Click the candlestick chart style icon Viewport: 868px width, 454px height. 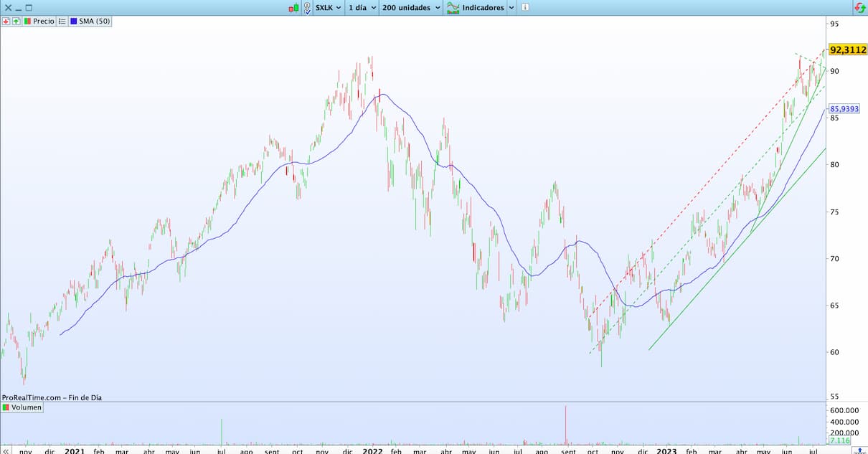[x=293, y=8]
